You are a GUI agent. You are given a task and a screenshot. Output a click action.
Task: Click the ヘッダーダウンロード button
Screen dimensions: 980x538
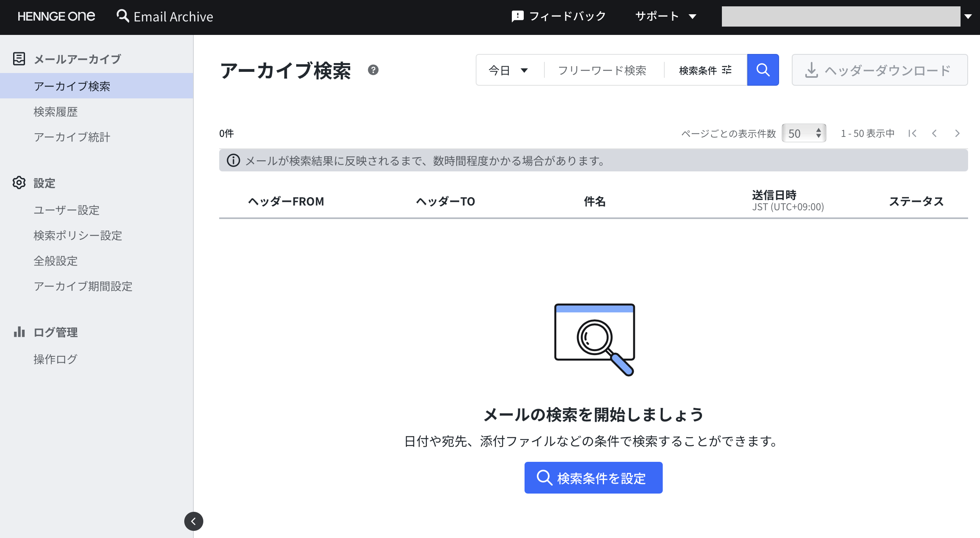(x=880, y=70)
